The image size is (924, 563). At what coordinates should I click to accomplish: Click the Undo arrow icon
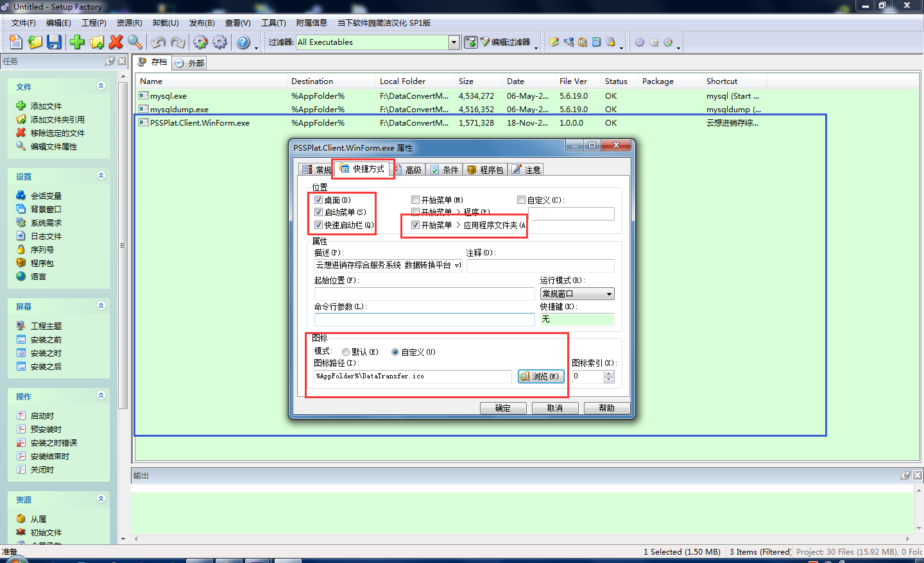click(158, 42)
